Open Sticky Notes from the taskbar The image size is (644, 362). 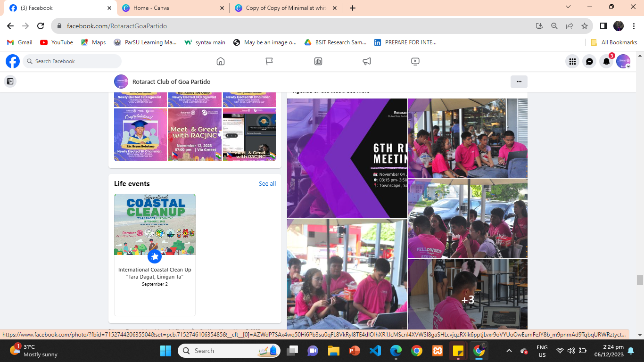coord(458,351)
